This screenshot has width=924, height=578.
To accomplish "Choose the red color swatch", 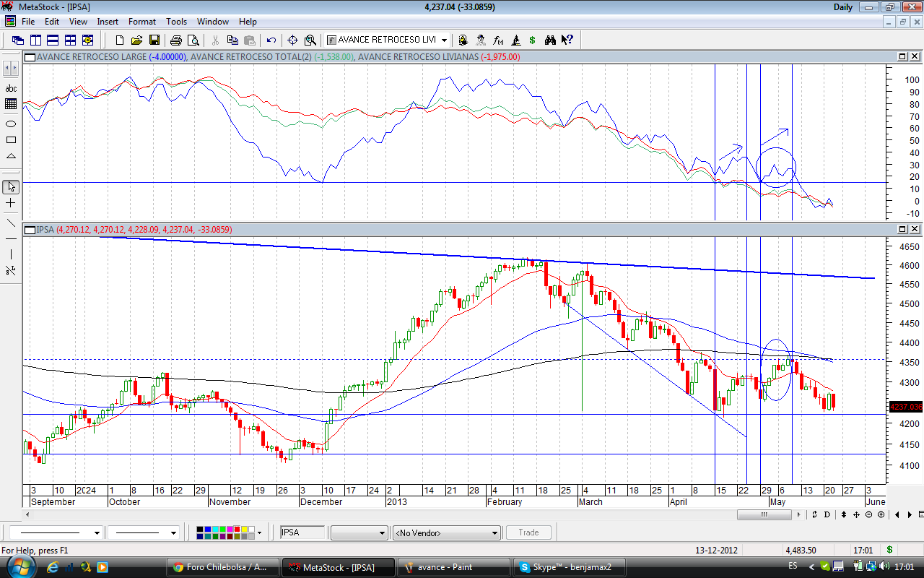I will pyautogui.click(x=235, y=530).
